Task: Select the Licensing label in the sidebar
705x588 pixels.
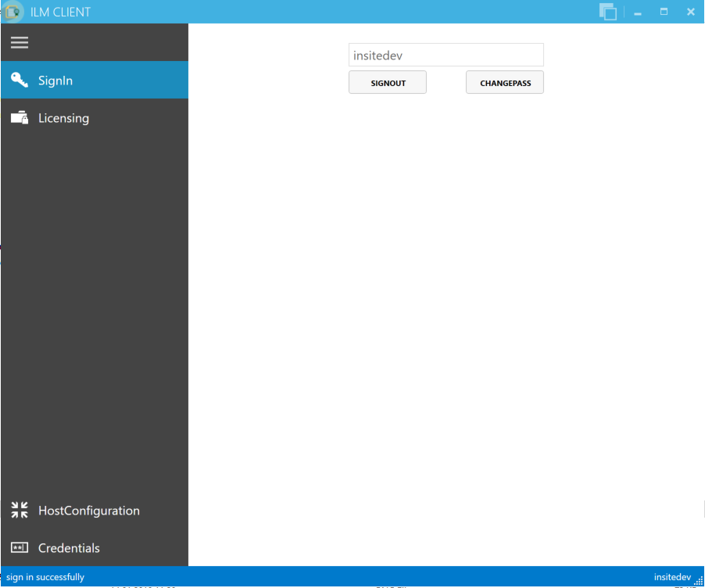Action: click(x=63, y=118)
